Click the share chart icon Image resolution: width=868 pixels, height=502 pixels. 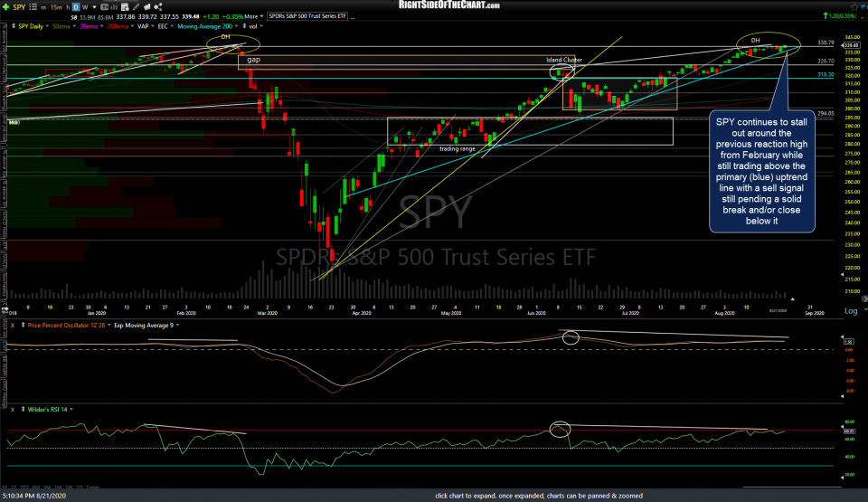tap(158, 7)
